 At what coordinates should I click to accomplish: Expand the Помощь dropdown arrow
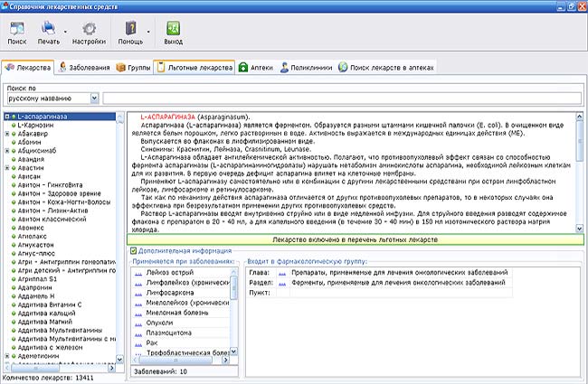pyautogui.click(x=148, y=32)
